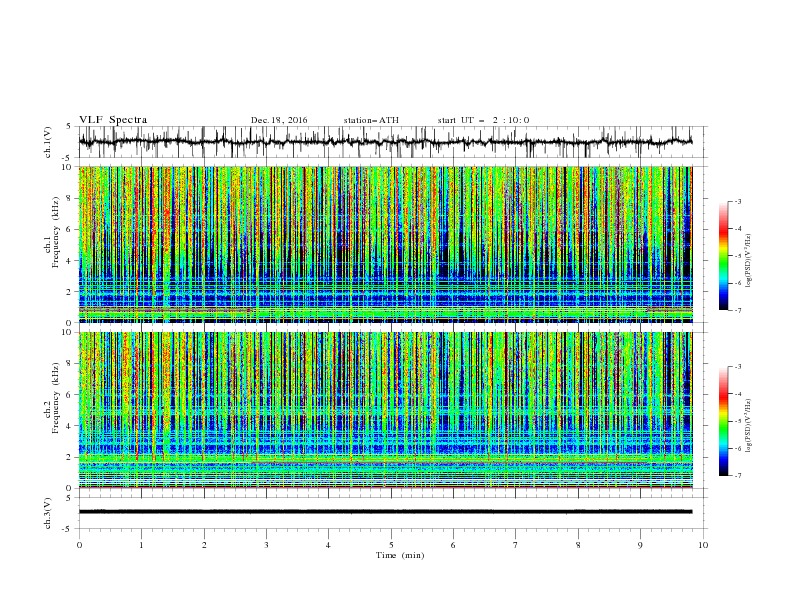The width and height of the screenshot is (792, 612).
Task: Click the ch.2 spectrogram color scale bar
Action: (x=724, y=421)
